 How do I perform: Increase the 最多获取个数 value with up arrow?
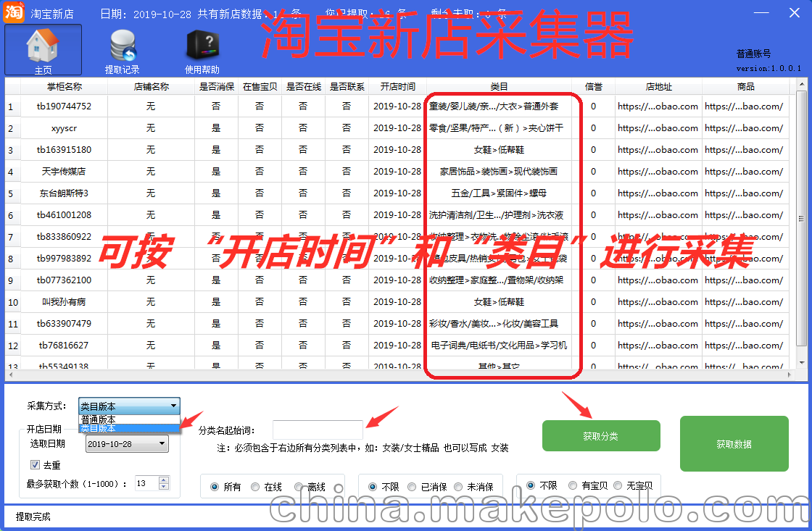pyautogui.click(x=164, y=480)
